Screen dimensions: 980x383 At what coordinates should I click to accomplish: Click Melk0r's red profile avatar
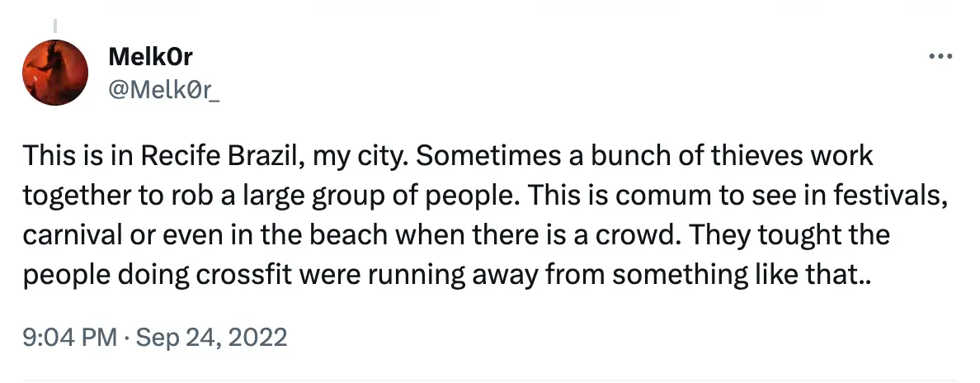click(55, 73)
